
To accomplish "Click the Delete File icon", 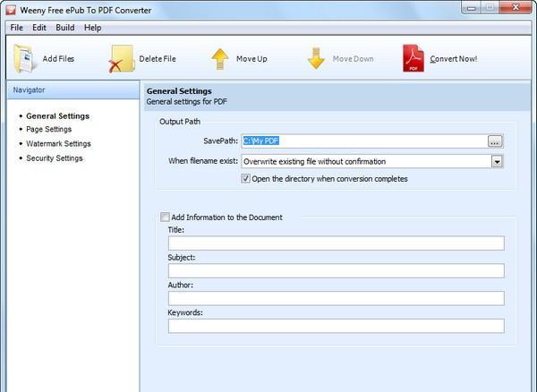I will click(122, 59).
